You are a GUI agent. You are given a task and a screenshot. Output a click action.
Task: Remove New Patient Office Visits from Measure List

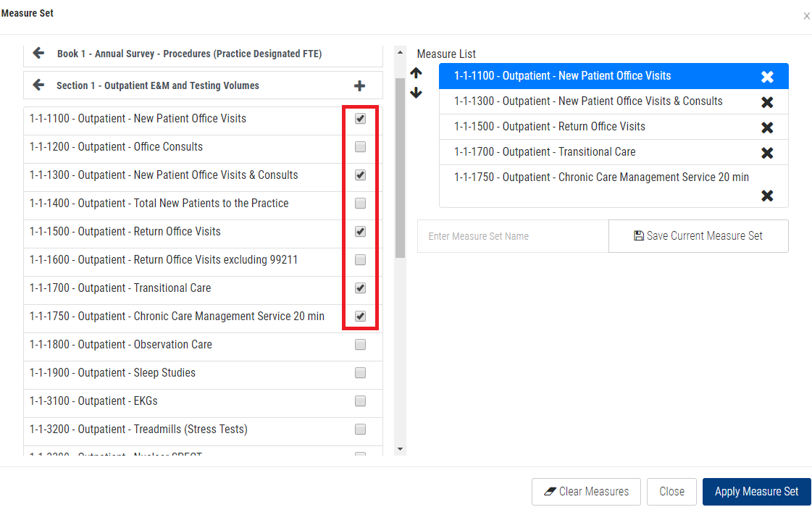tap(767, 77)
